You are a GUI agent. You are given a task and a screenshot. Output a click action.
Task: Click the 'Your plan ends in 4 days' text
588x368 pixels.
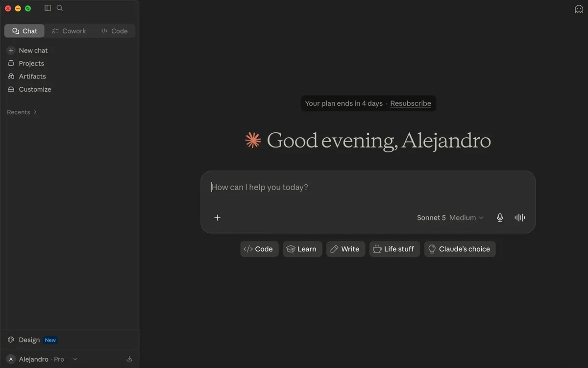(x=343, y=103)
